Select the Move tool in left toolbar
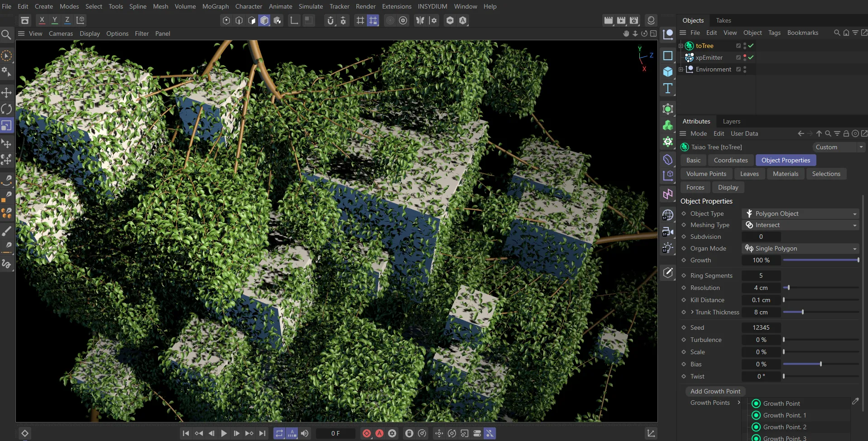This screenshot has width=868, height=441. (6, 93)
